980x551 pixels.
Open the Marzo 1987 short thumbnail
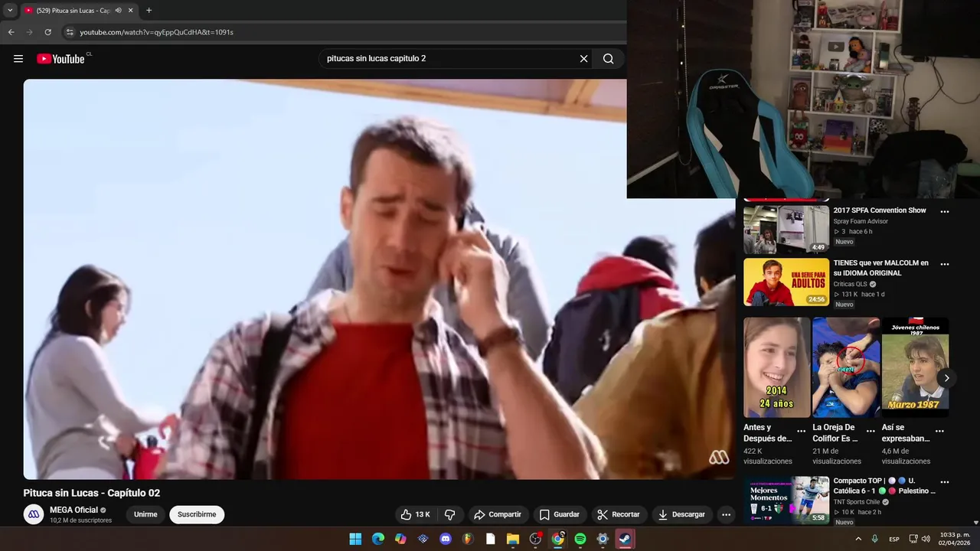pyautogui.click(x=915, y=367)
